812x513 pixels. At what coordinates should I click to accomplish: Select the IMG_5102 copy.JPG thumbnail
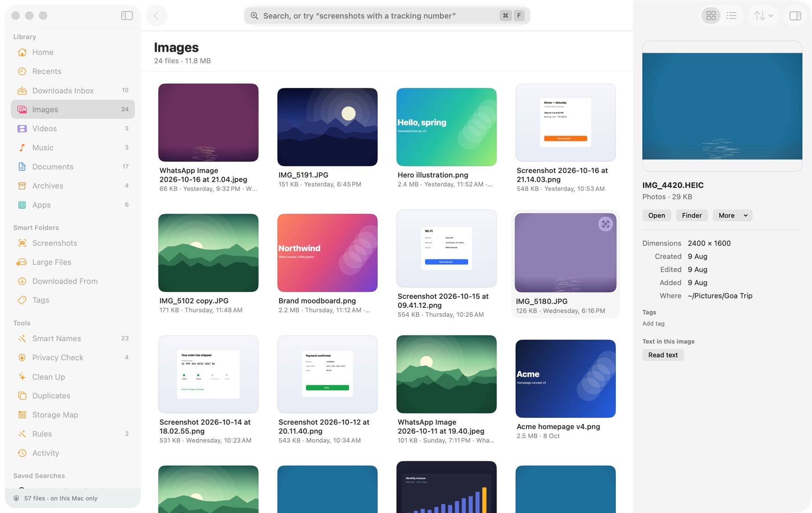(x=208, y=253)
